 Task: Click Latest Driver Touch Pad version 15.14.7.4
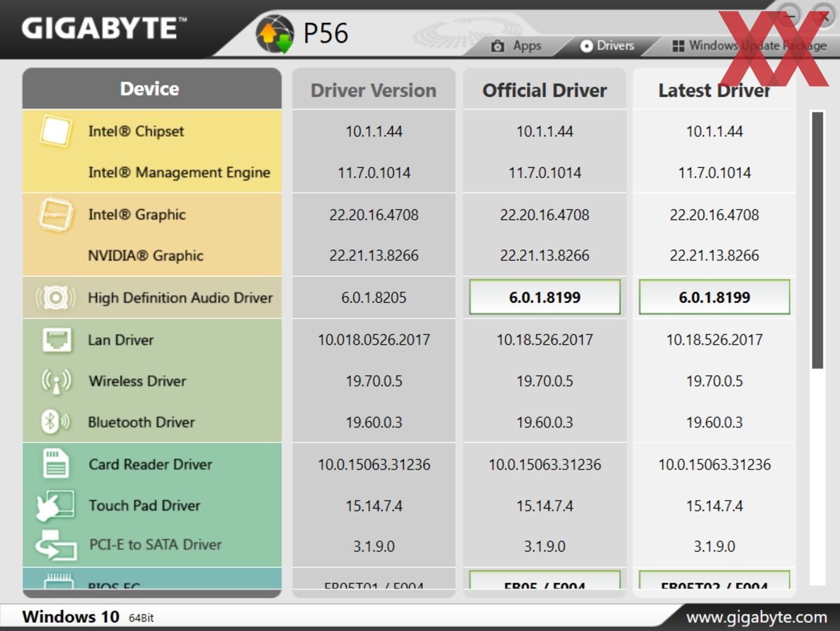click(x=715, y=506)
